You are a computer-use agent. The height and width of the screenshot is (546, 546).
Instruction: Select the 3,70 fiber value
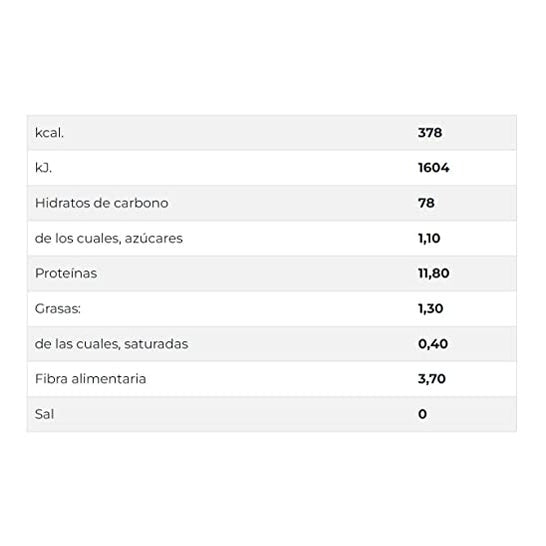tap(432, 379)
